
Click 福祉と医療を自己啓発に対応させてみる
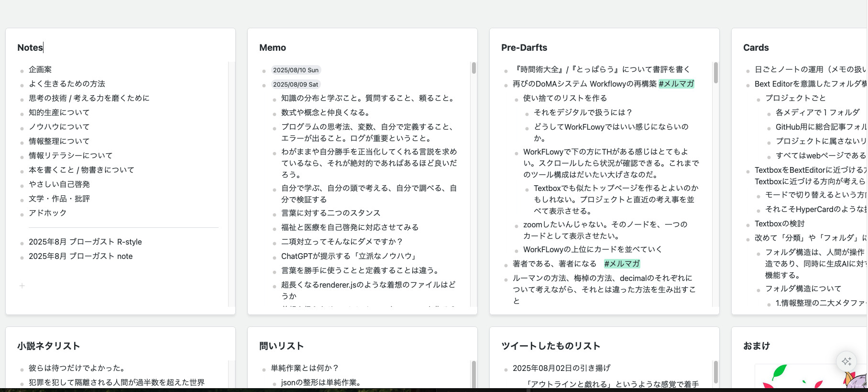[x=350, y=227]
